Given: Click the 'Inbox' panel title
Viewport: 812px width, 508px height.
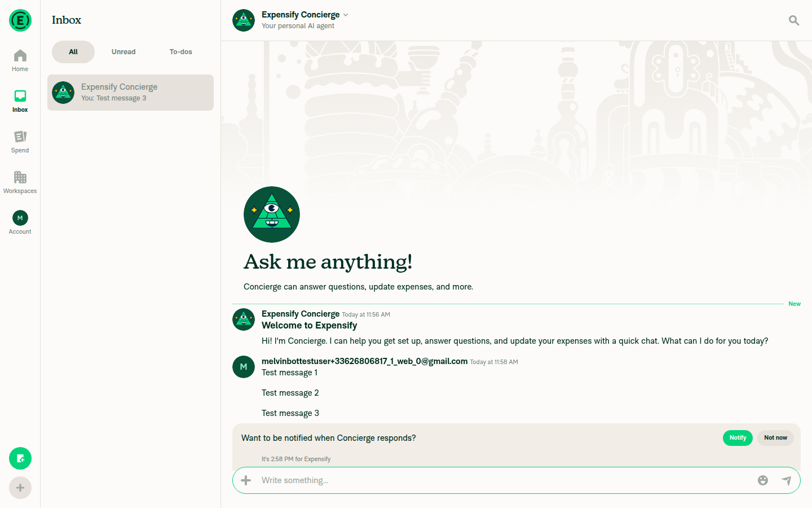Looking at the screenshot, I should click(x=67, y=20).
